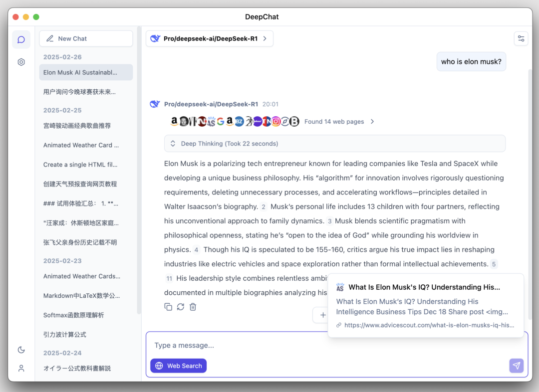The height and width of the screenshot is (392, 539).
Task: Open the settings gear icon in sidebar
Action: 21,62
